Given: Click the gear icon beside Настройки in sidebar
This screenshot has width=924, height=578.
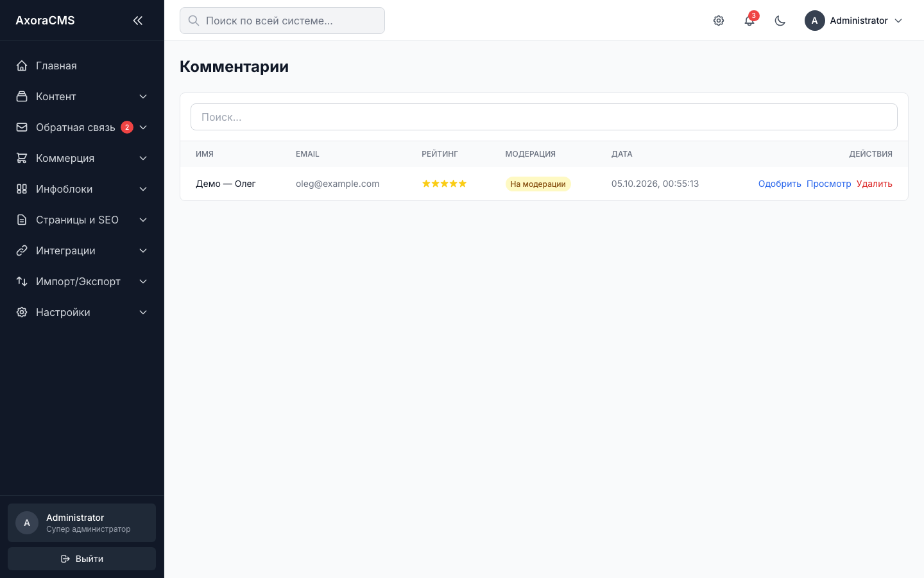Looking at the screenshot, I should pyautogui.click(x=22, y=312).
